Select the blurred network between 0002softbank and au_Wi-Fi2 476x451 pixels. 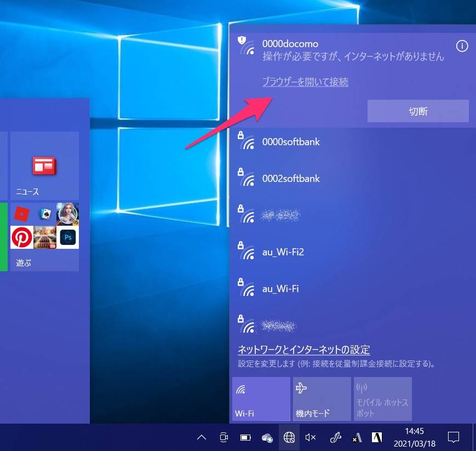click(352, 215)
